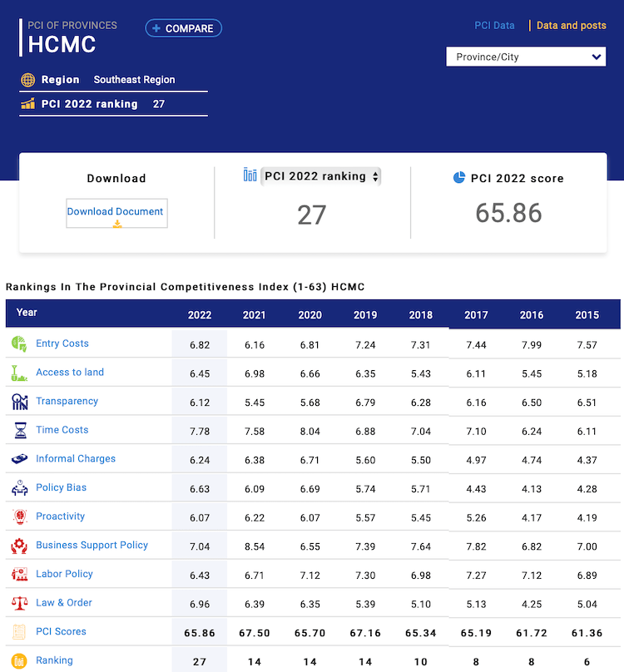This screenshot has width=624, height=672.
Task: Click the Transparency row icon
Action: 19,402
